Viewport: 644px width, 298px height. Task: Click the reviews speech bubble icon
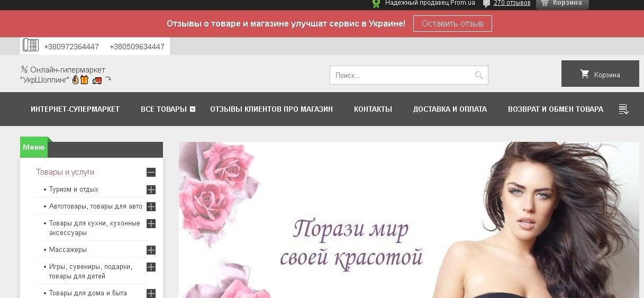coord(486,3)
